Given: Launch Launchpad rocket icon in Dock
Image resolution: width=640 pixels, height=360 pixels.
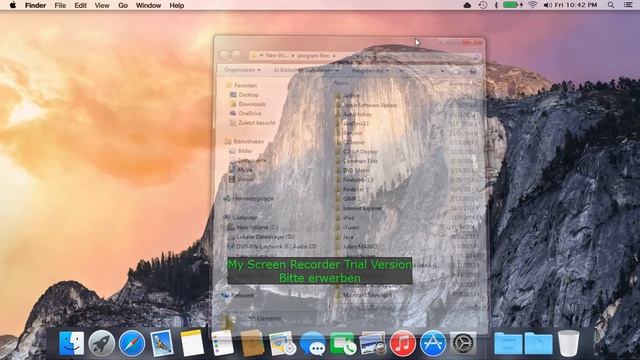Looking at the screenshot, I should 101,343.
